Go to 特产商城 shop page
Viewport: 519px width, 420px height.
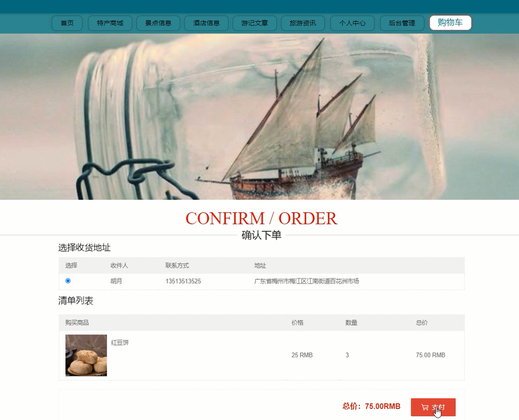pyautogui.click(x=110, y=23)
